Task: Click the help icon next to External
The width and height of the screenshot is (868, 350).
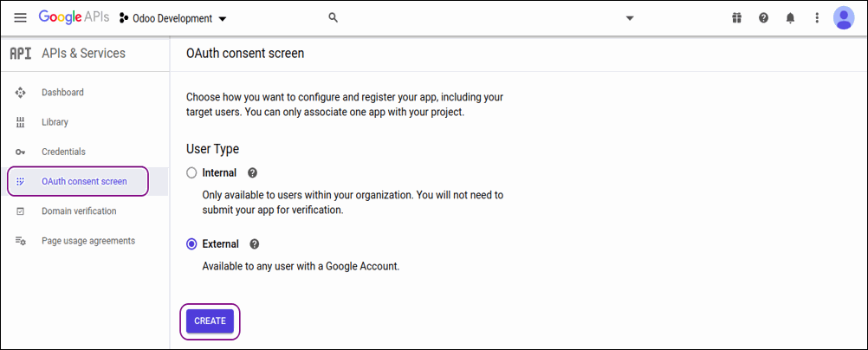Action: click(254, 243)
